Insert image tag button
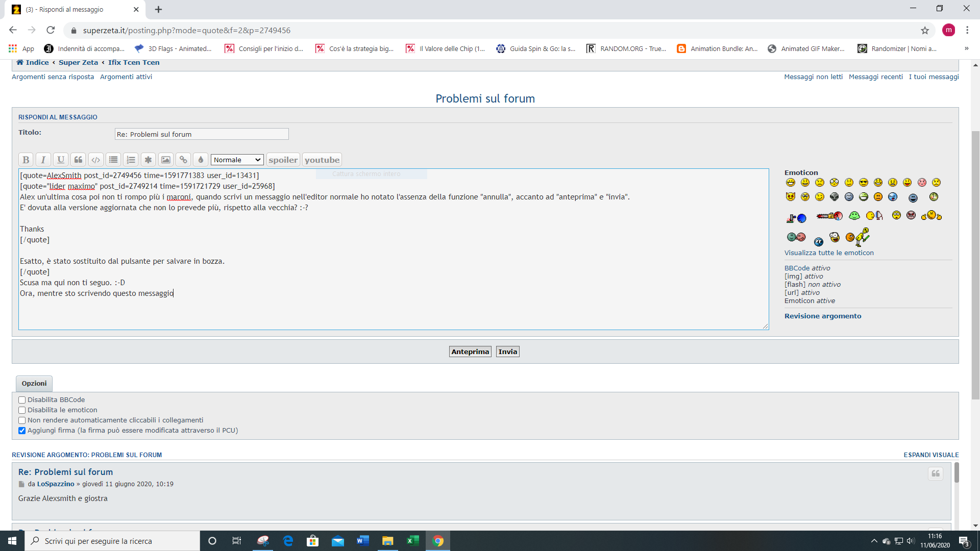The width and height of the screenshot is (980, 551). click(x=166, y=160)
